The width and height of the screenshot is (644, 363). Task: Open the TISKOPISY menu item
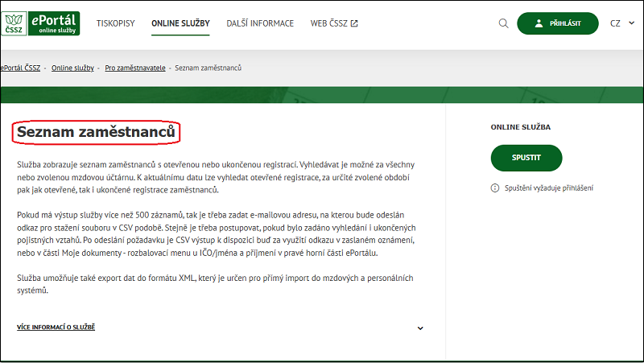[x=114, y=23]
